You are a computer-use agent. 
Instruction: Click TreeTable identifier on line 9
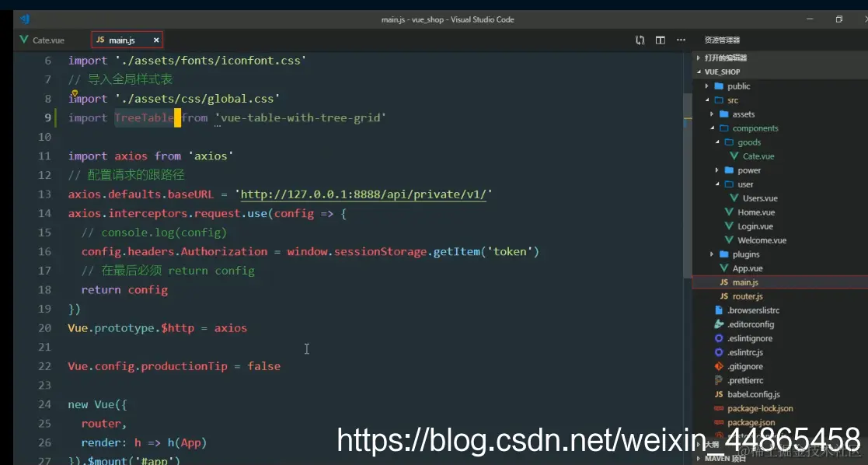(144, 117)
